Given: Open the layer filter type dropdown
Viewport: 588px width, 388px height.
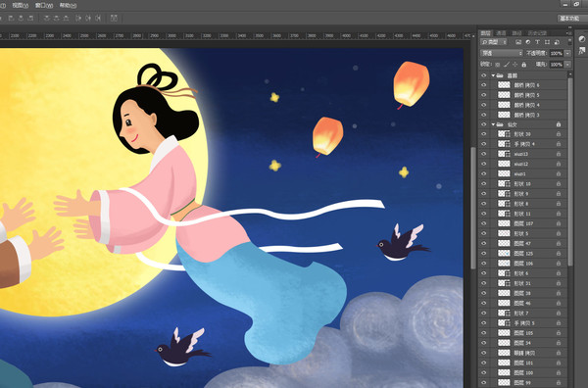Looking at the screenshot, I should 494,42.
